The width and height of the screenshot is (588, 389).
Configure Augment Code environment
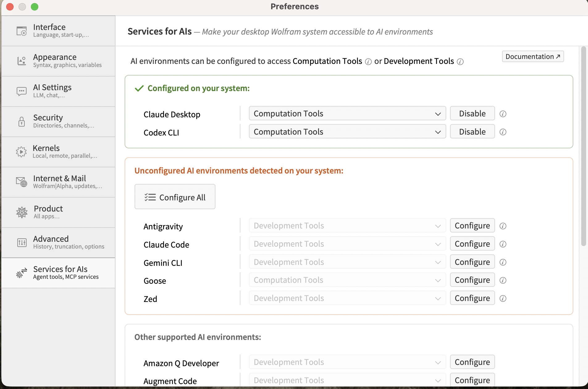472,380
